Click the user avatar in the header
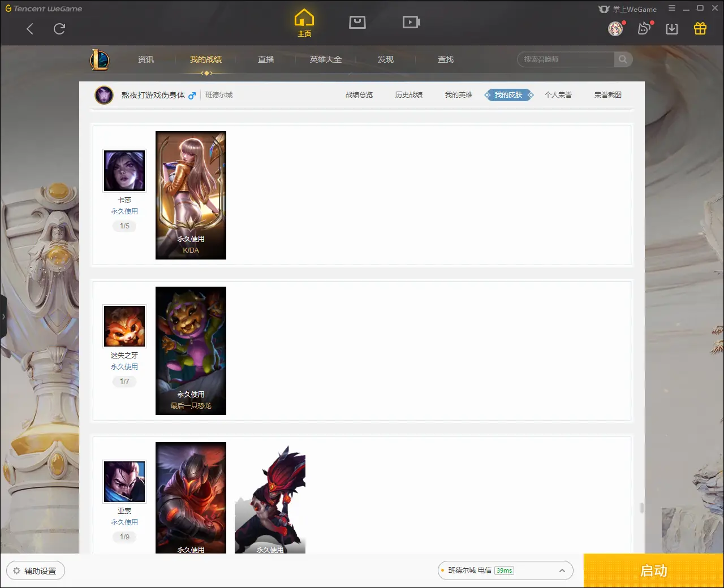724x588 pixels. tap(615, 29)
